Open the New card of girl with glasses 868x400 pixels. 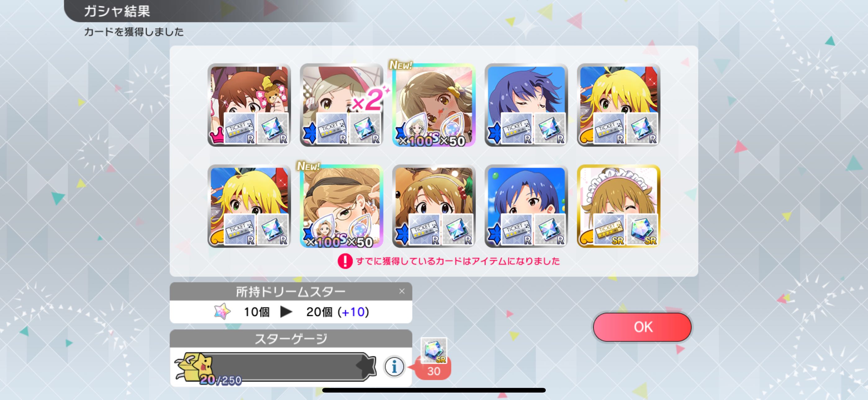(x=341, y=206)
